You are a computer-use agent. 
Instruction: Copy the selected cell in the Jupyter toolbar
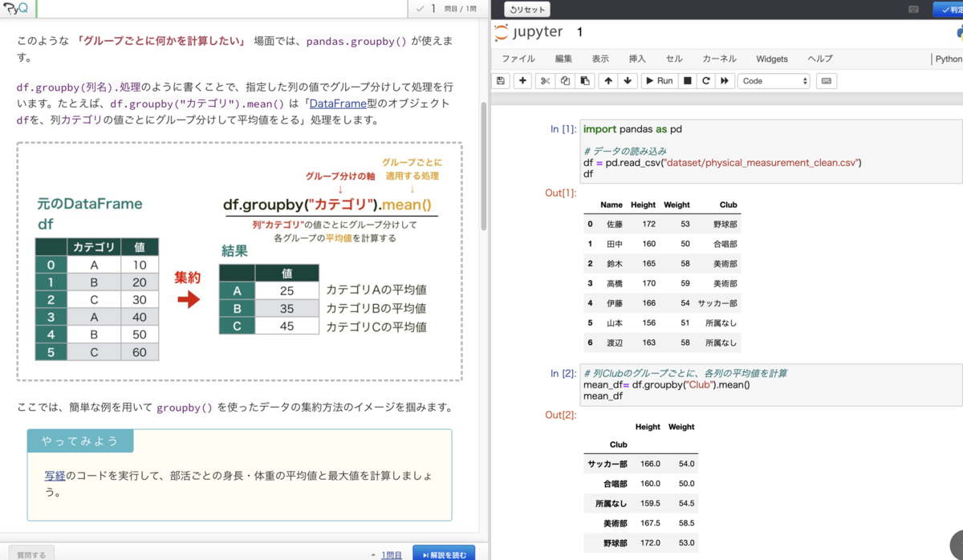565,81
